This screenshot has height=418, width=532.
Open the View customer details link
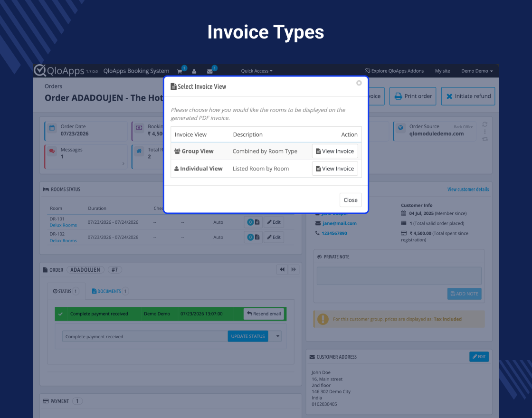point(468,190)
